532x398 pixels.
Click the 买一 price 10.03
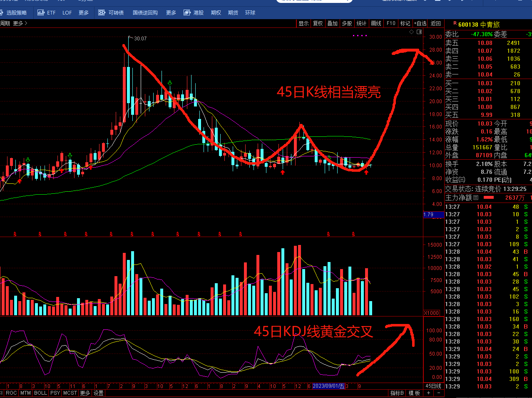coord(485,83)
